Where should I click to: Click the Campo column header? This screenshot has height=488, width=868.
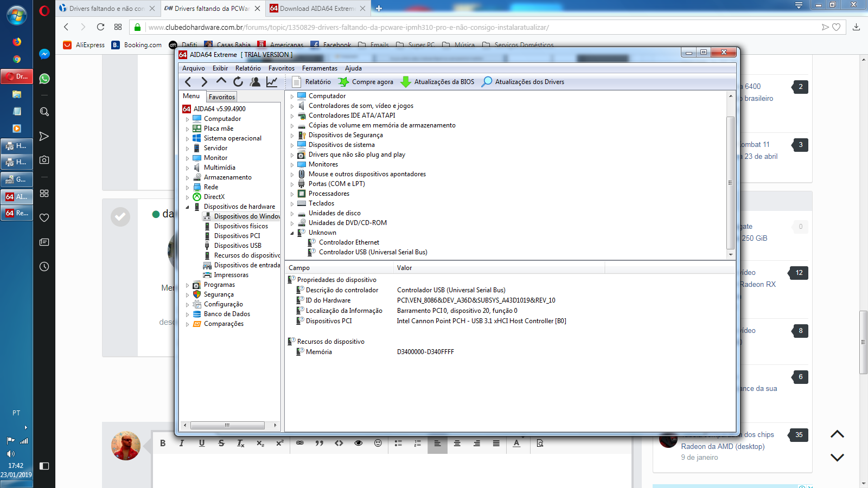(339, 268)
